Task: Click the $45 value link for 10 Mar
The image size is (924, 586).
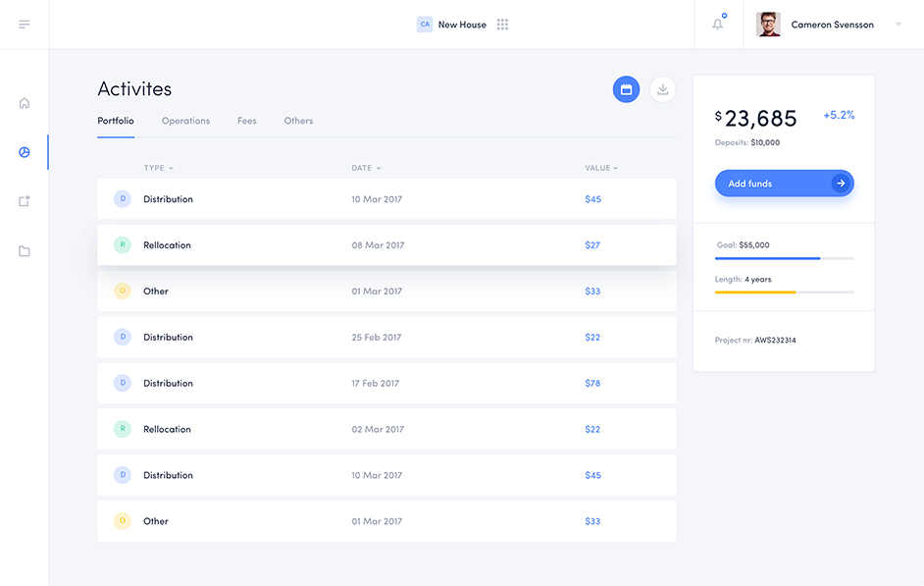Action: [592, 199]
